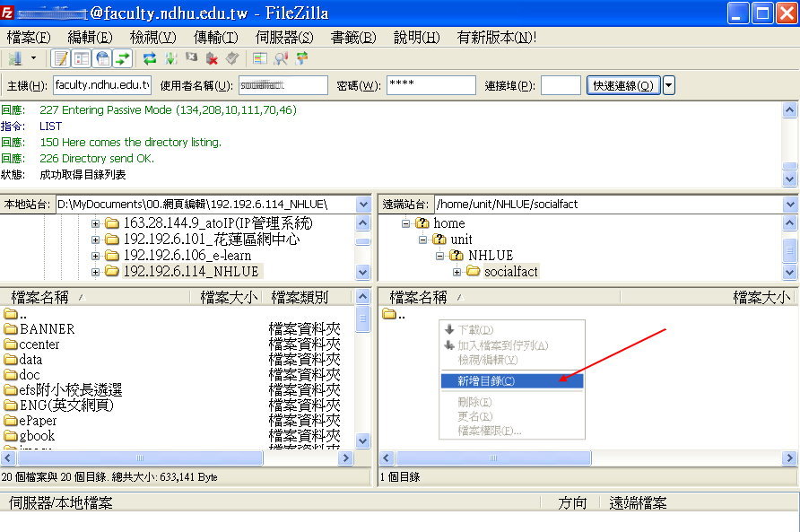Image resolution: width=800 pixels, height=532 pixels.
Task: Click the 主機(H) host input field
Action: (x=101, y=85)
